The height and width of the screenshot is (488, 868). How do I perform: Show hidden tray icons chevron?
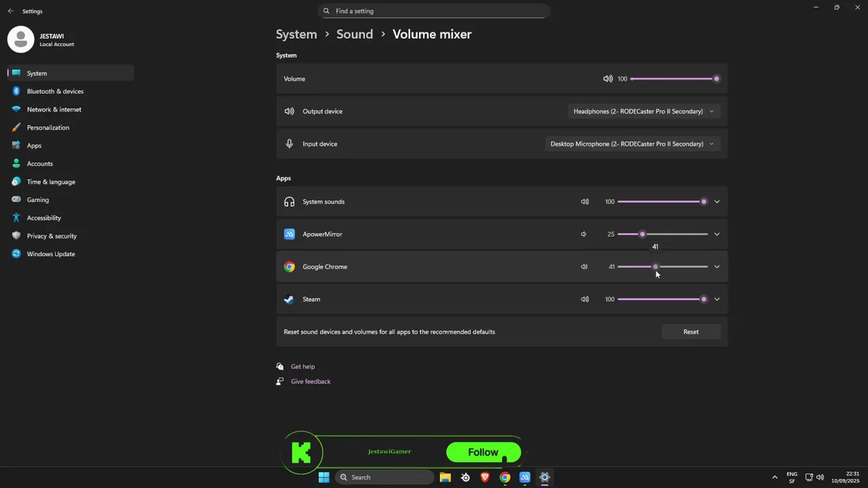[x=774, y=477]
